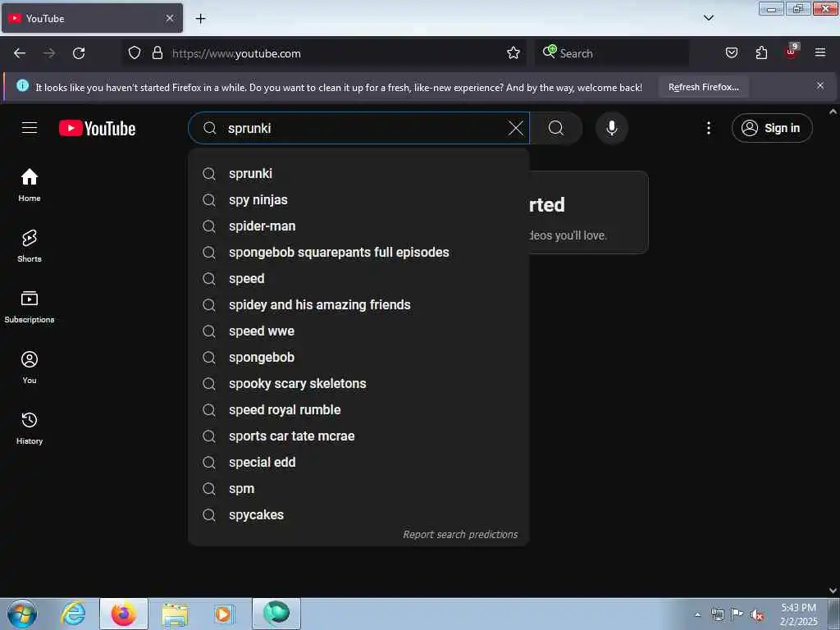Viewport: 840px width, 630px height.
Task: Open Windows Explorer folder from taskbar
Action: [175, 614]
